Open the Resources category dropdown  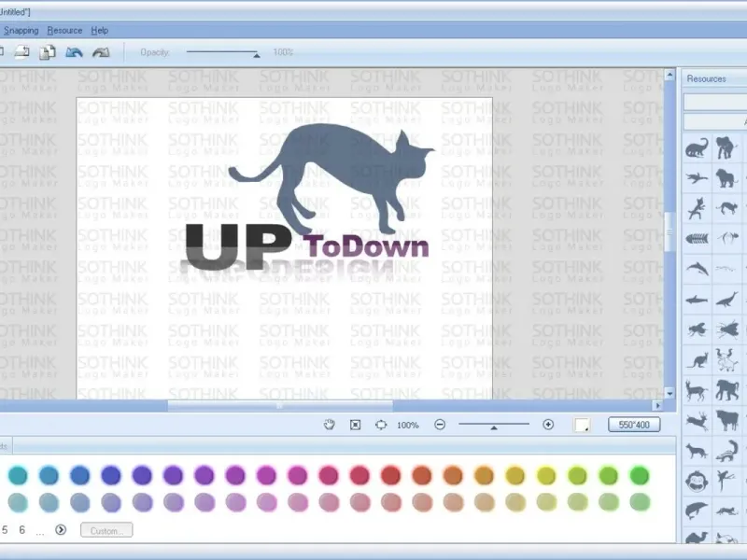point(715,121)
